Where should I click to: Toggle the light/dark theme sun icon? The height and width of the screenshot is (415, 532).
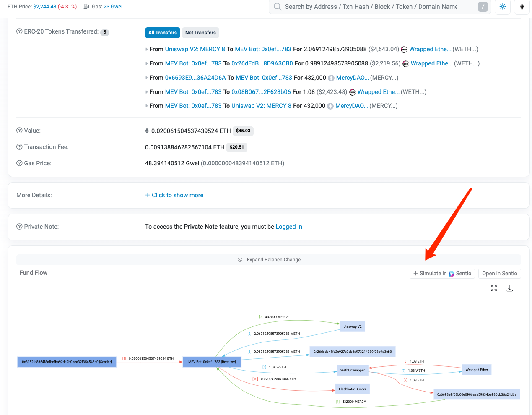(502, 7)
